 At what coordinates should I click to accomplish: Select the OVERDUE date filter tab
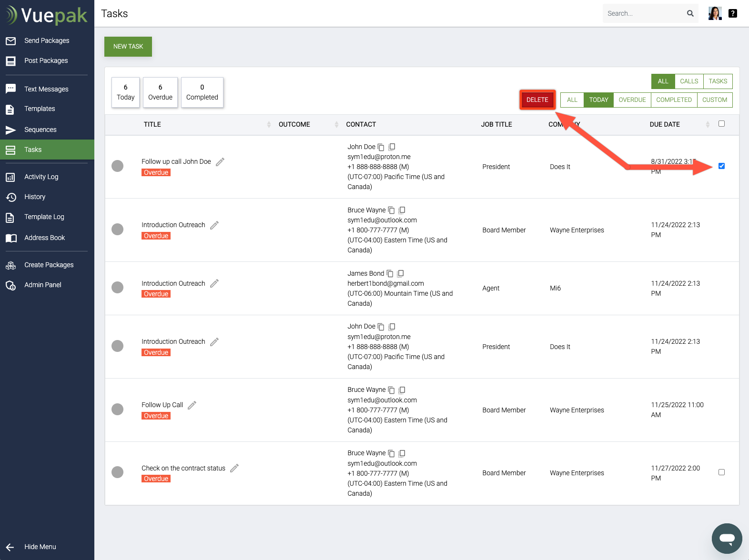(x=632, y=100)
